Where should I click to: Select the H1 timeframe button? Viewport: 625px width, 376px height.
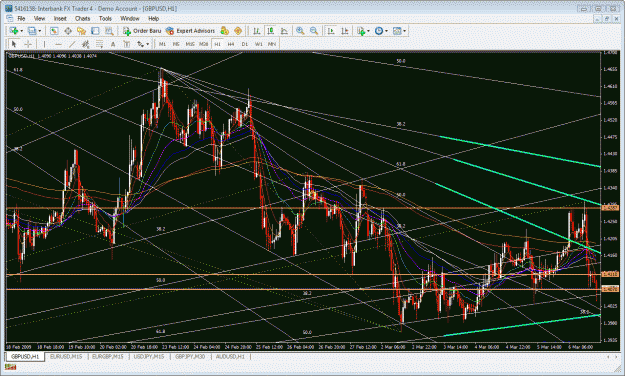click(x=217, y=44)
